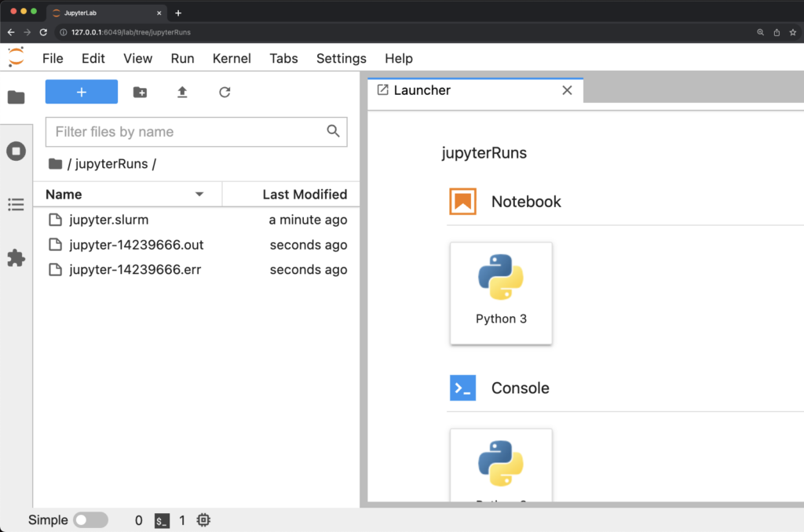
Task: Open a new browser tab
Action: pyautogui.click(x=178, y=13)
